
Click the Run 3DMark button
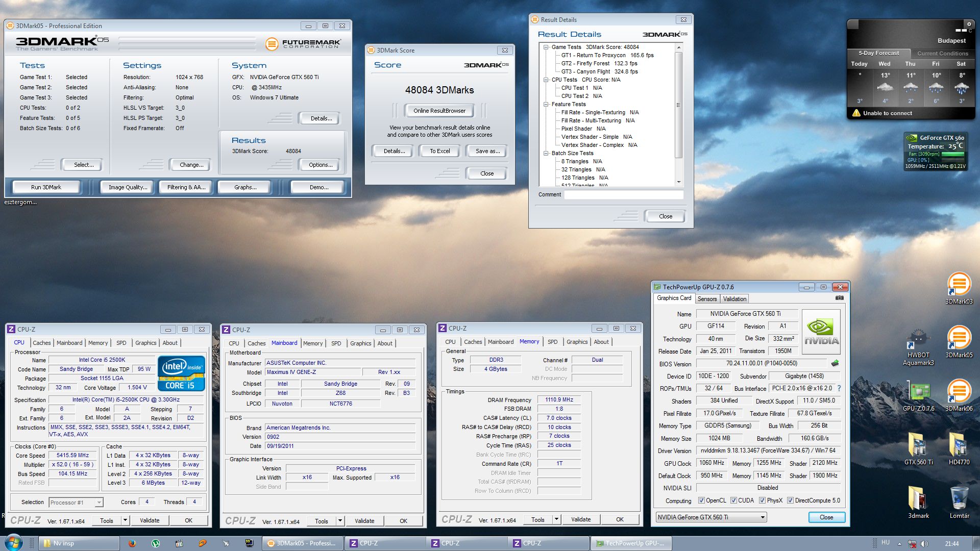tap(46, 187)
